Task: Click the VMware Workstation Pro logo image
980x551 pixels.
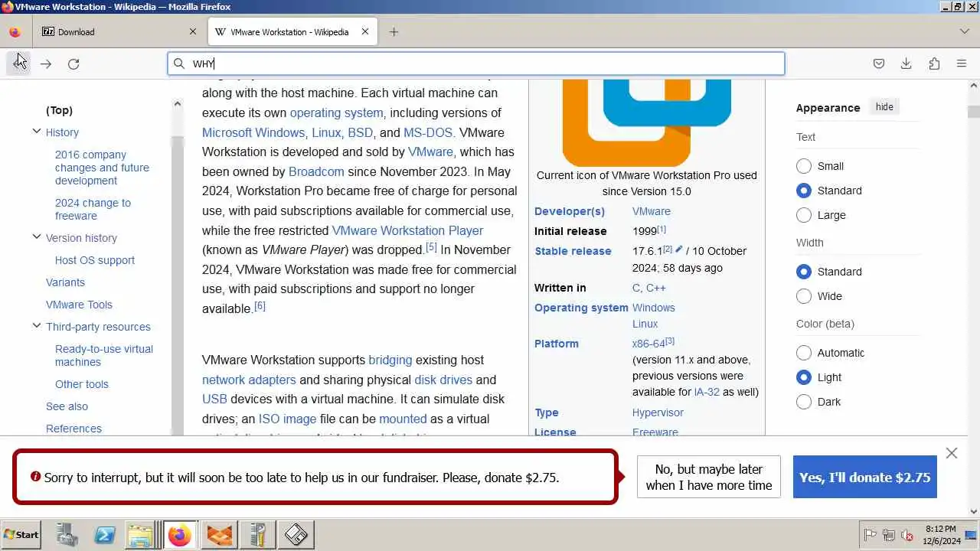Action: (x=647, y=122)
